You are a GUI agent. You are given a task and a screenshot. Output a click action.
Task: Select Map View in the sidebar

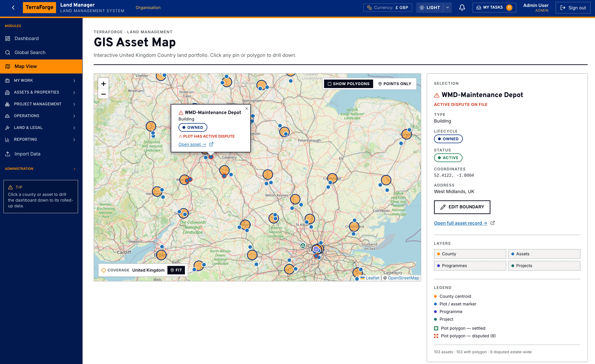click(x=41, y=66)
